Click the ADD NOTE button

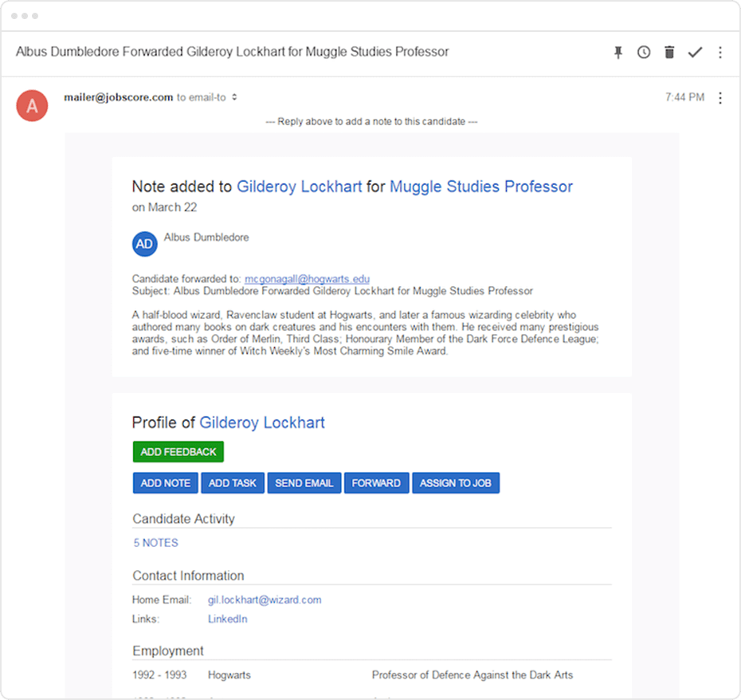click(x=166, y=483)
